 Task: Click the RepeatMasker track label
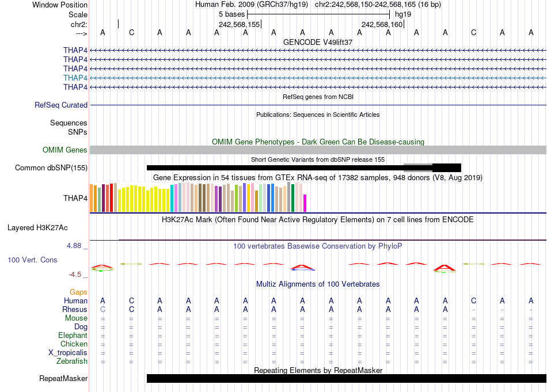pyautogui.click(x=63, y=378)
